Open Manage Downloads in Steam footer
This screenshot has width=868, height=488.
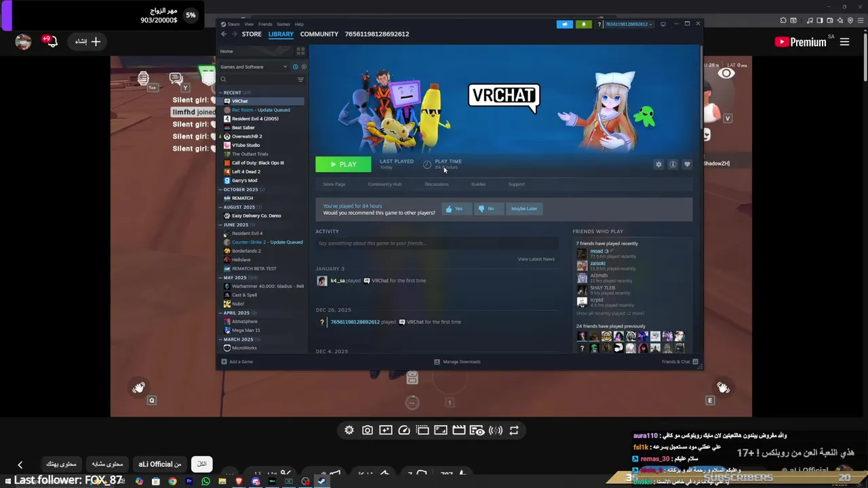(457, 362)
